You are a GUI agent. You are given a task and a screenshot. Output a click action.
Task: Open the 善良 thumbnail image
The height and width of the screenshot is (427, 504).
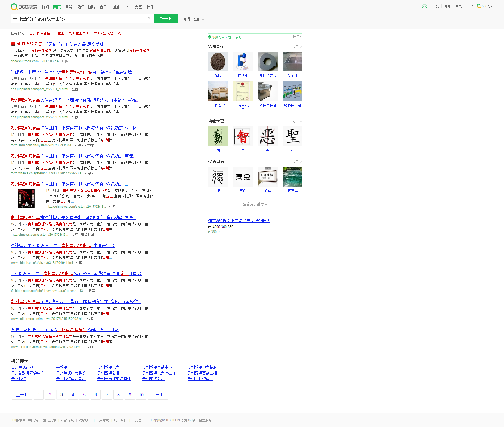pos(243,177)
